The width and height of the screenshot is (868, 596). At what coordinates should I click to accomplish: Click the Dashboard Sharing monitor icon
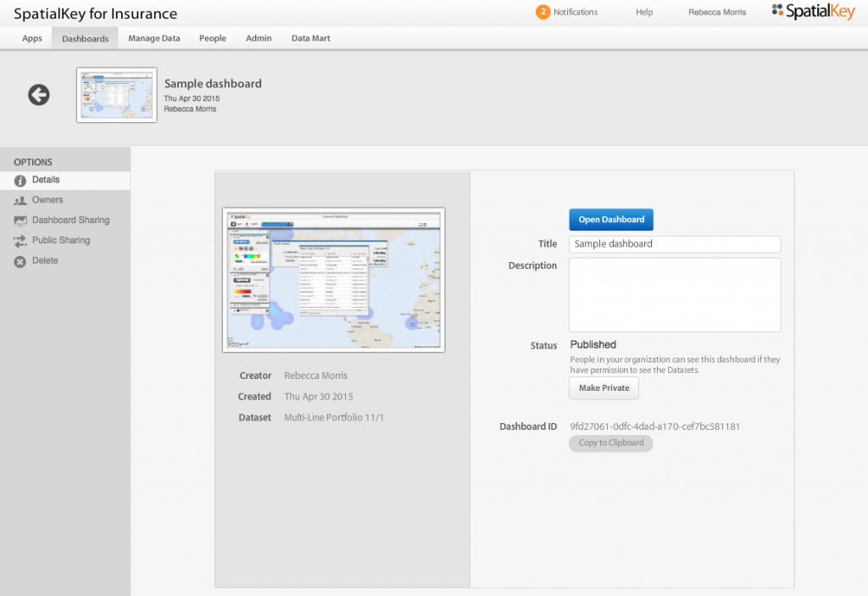click(20, 221)
